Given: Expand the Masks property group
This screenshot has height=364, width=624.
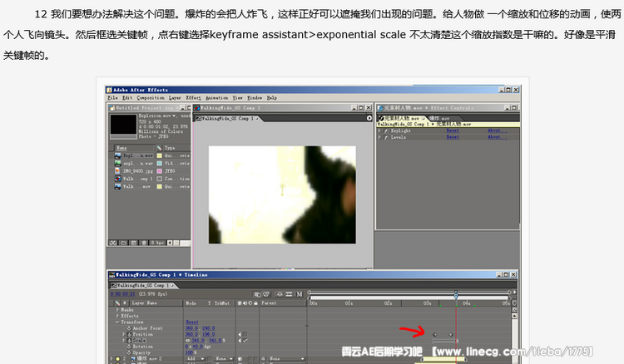Looking at the screenshot, I should click(117, 310).
